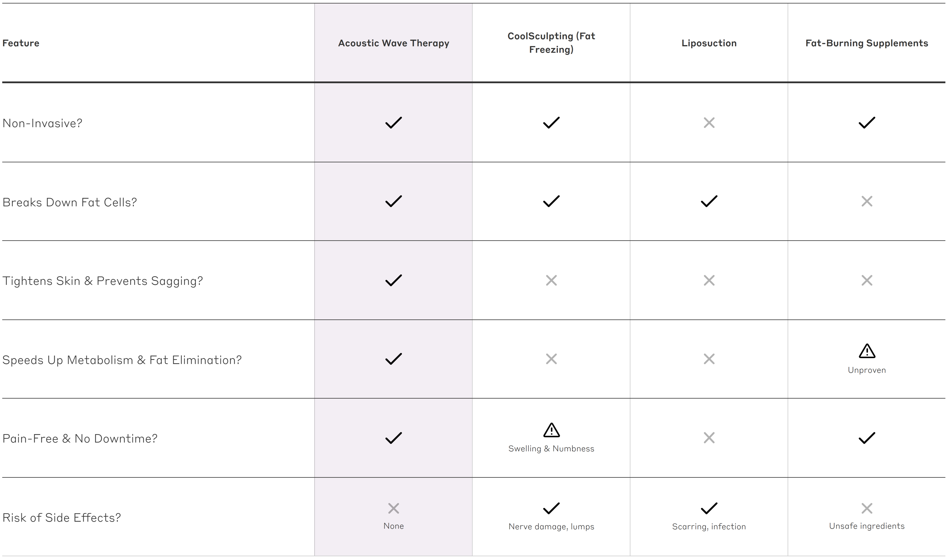The height and width of the screenshot is (560, 950).
Task: Click the Fat-Burning Supplements header
Action: pos(867,43)
